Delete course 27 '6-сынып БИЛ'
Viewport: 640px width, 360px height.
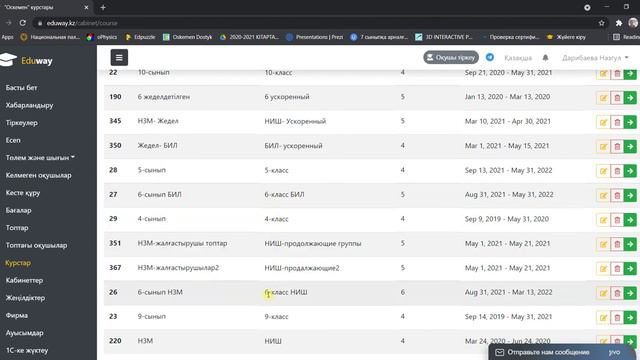pyautogui.click(x=617, y=196)
